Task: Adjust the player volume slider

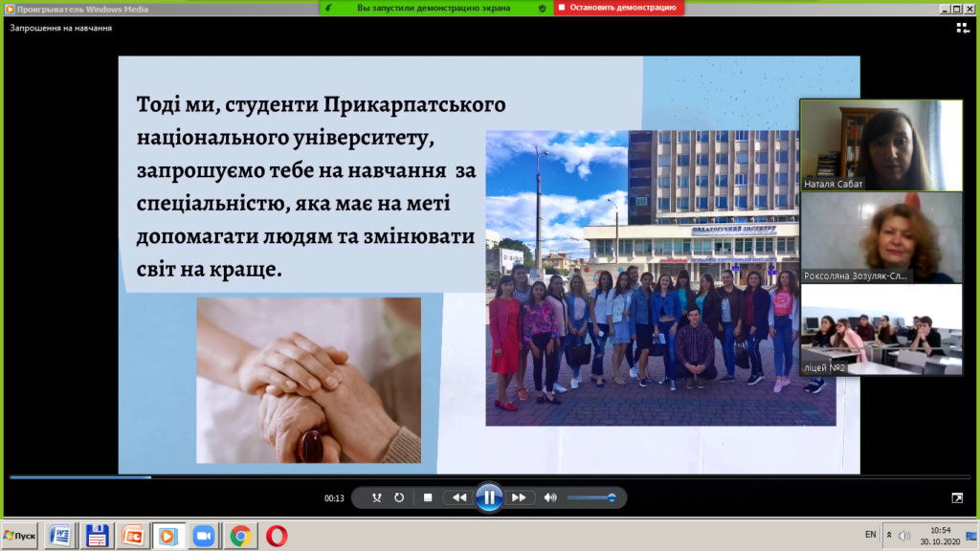Action: click(591, 497)
